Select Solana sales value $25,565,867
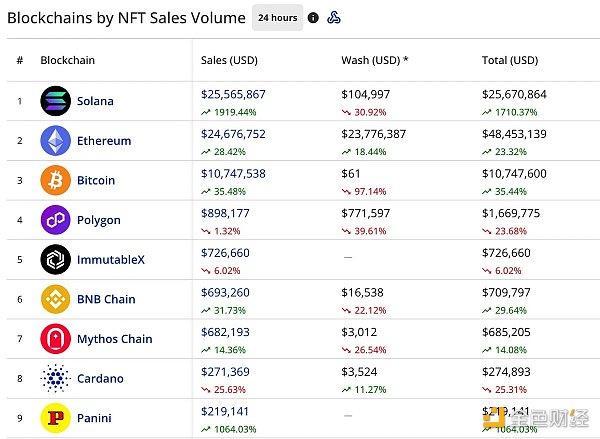 pos(233,95)
